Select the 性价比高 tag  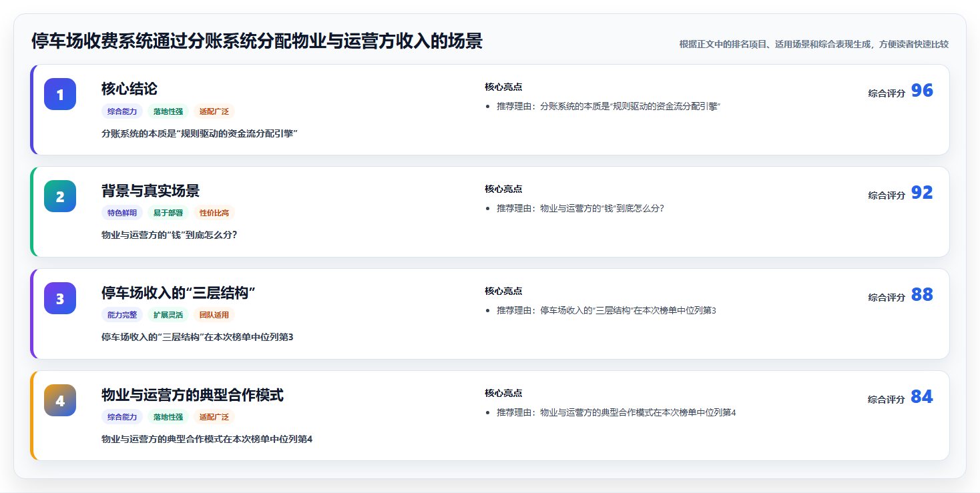tap(214, 213)
